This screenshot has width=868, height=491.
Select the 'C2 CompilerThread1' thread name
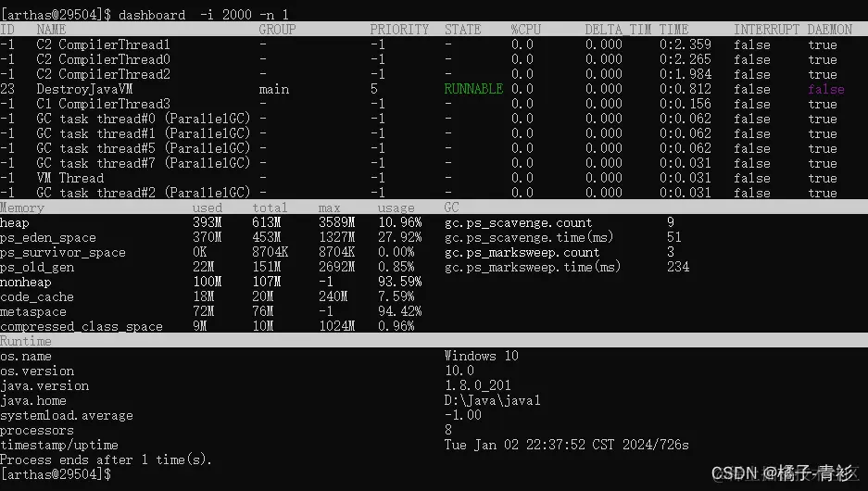[103, 44]
